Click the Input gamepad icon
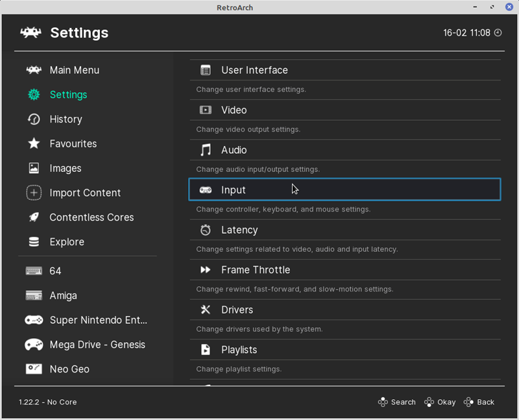 pyautogui.click(x=206, y=190)
